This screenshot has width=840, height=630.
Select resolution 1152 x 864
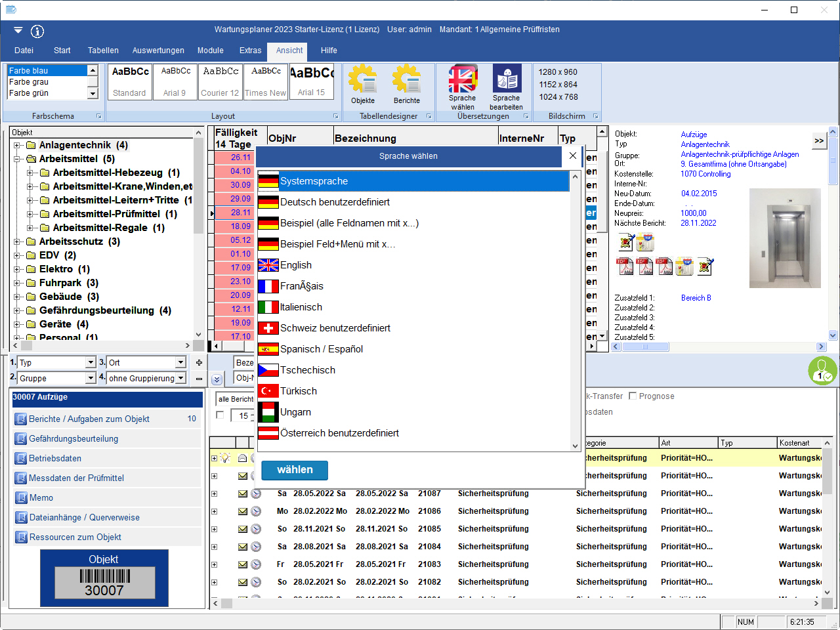point(558,85)
